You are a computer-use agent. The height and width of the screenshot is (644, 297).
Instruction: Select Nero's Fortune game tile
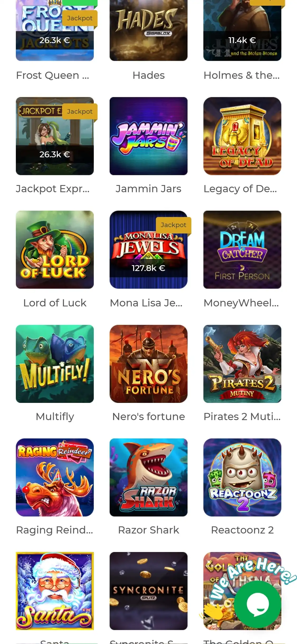(x=148, y=364)
